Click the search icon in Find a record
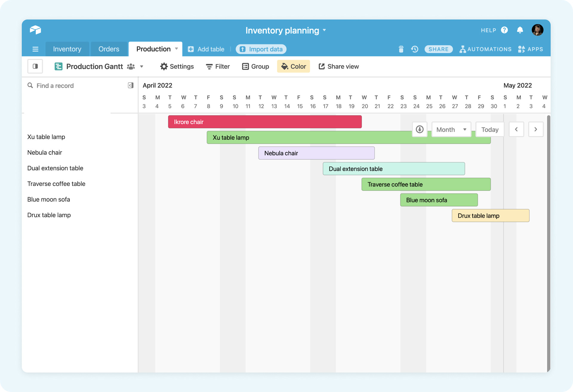573x392 pixels. tap(30, 85)
